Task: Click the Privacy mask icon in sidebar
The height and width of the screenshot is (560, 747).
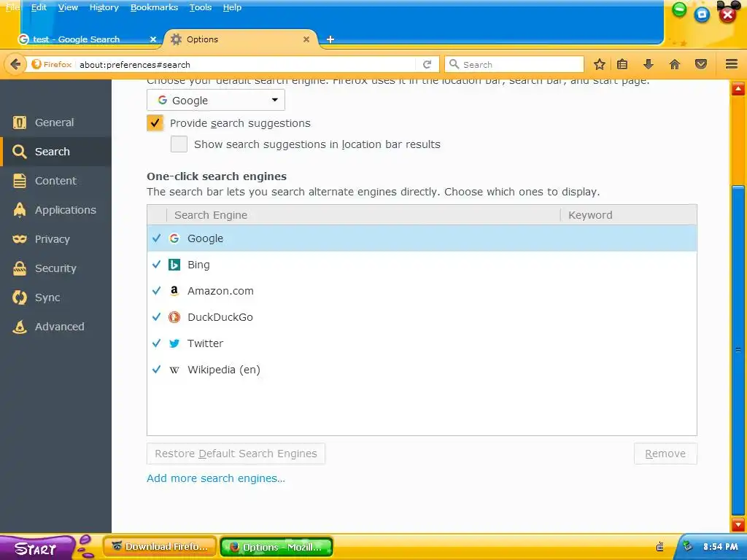Action: tap(20, 239)
